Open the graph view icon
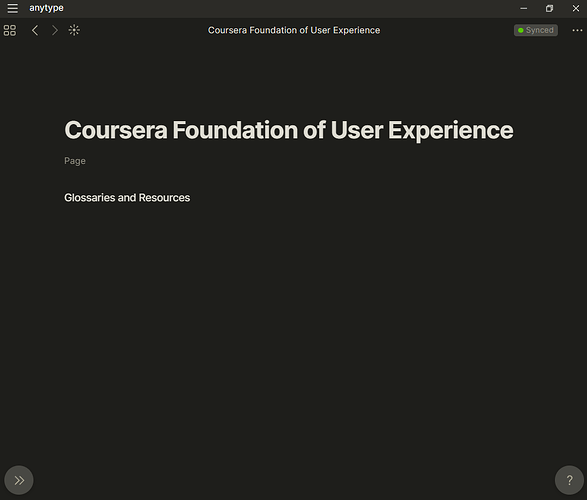 click(74, 30)
